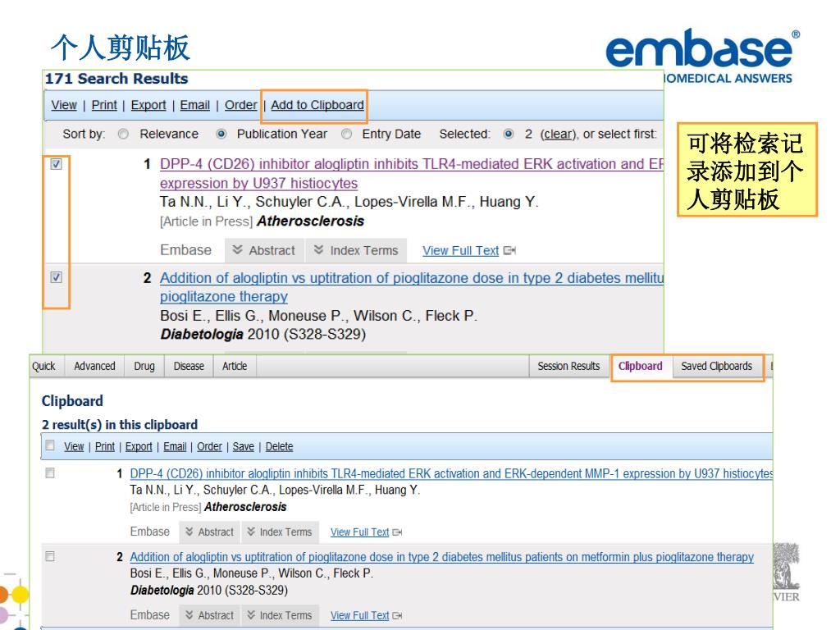Switch to the Disease tab
This screenshot has width=840, height=630.
tap(189, 366)
